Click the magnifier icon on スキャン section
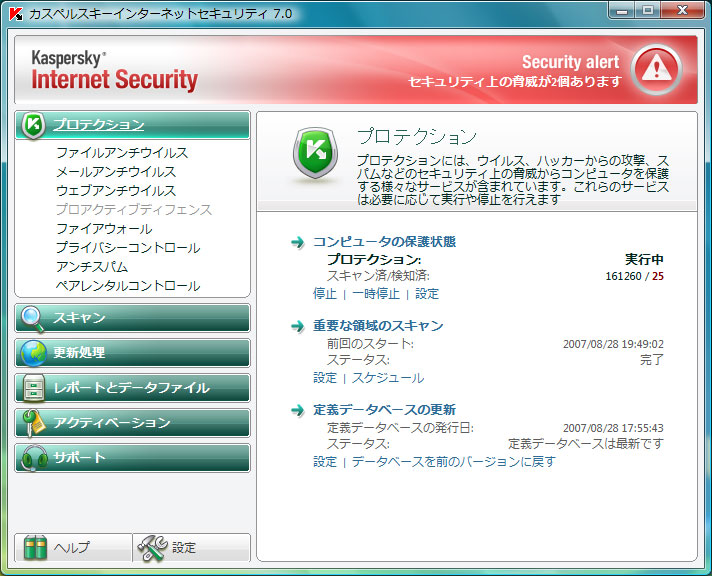 pyautogui.click(x=32, y=319)
